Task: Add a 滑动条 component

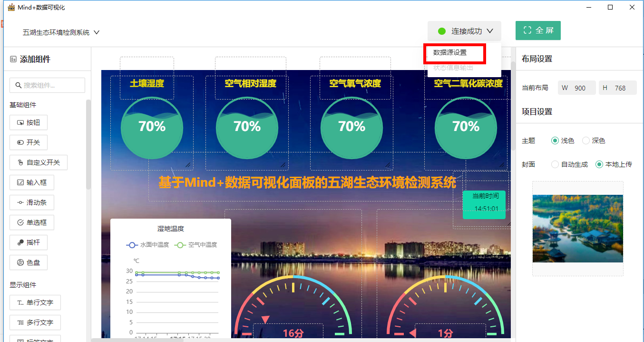Action: [x=32, y=202]
